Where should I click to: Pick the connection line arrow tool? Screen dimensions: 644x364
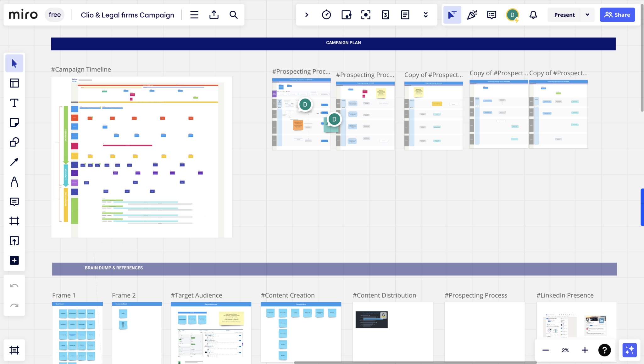(x=14, y=162)
